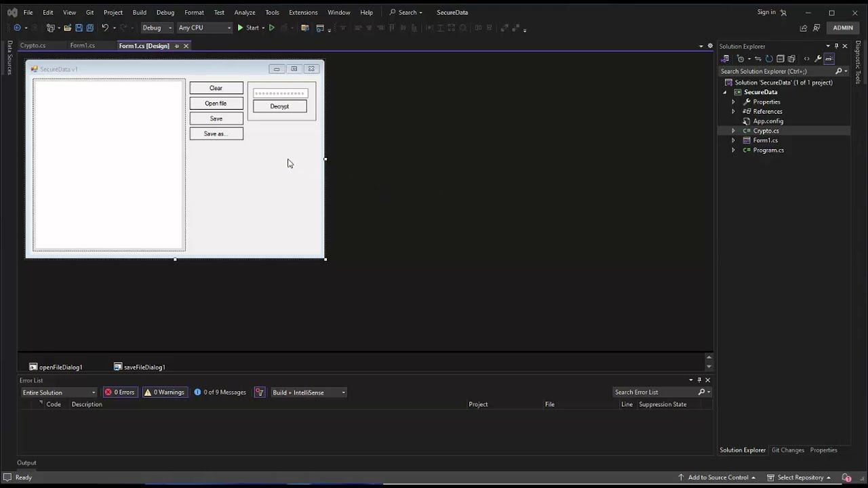Screen dimensions: 868x488
Task: Switch to the Crypto.cs tab
Action: coord(33,46)
